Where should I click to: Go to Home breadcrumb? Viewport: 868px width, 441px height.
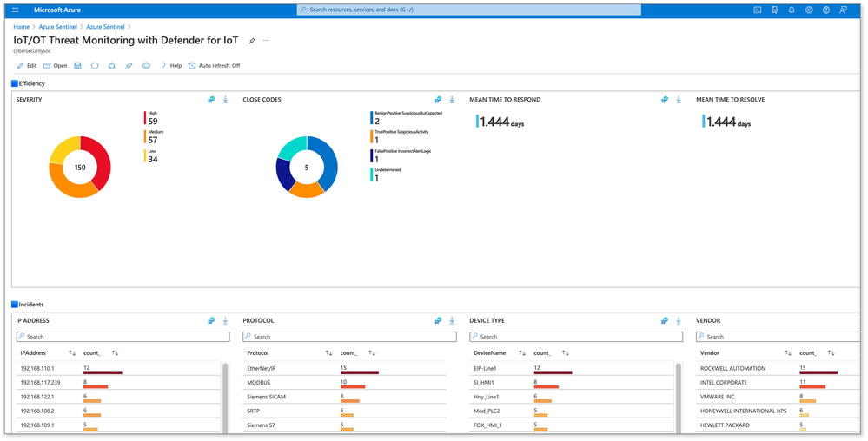(x=22, y=27)
